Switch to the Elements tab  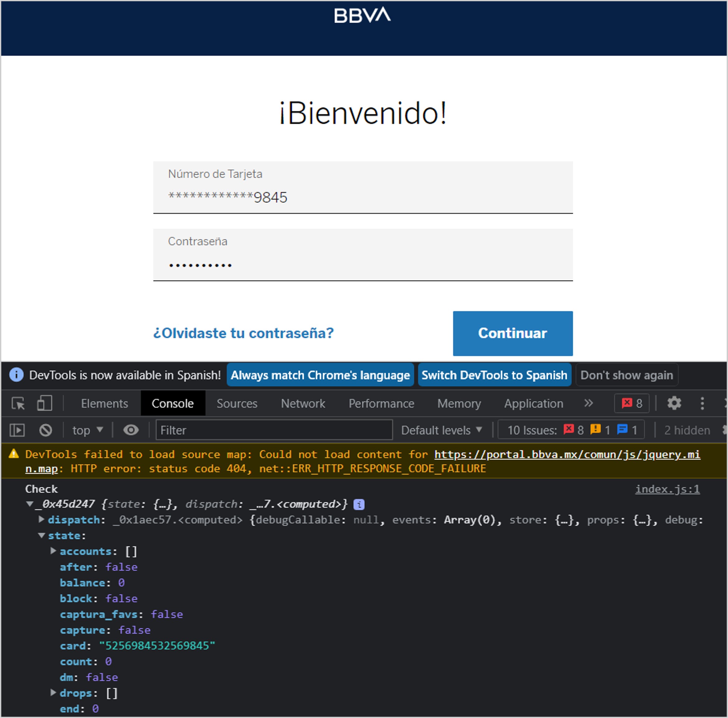point(104,403)
